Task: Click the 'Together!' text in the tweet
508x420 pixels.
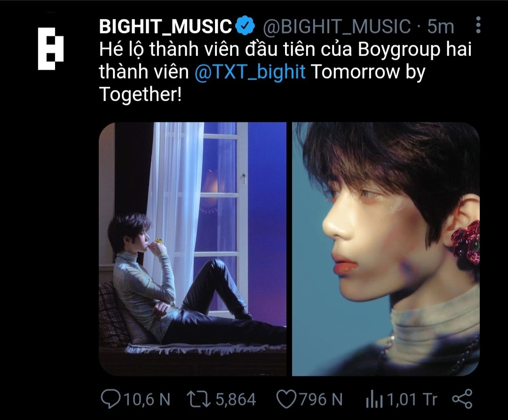Action: [x=140, y=95]
